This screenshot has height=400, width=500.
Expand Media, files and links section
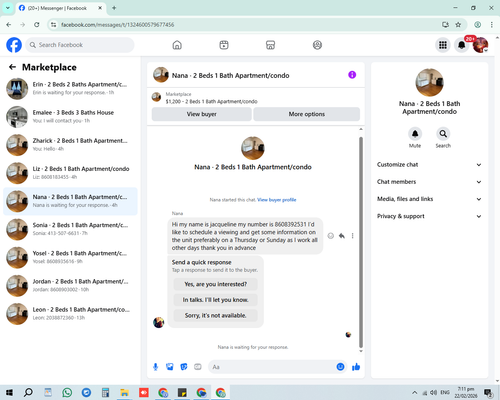(x=429, y=199)
